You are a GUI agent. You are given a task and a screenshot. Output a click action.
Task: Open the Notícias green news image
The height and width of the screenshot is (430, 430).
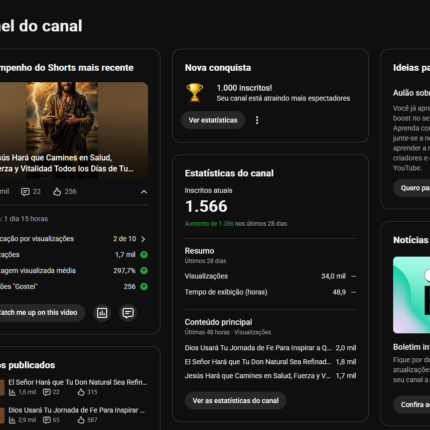click(412, 295)
